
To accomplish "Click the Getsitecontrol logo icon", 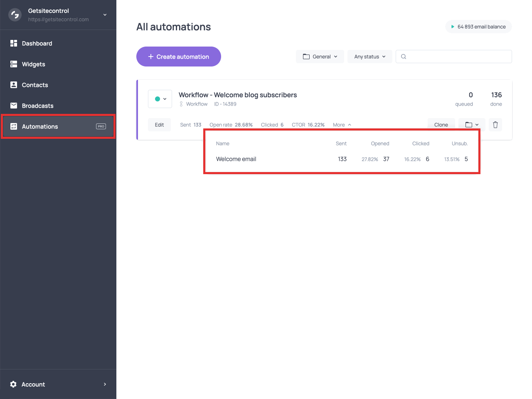I will coord(15,15).
